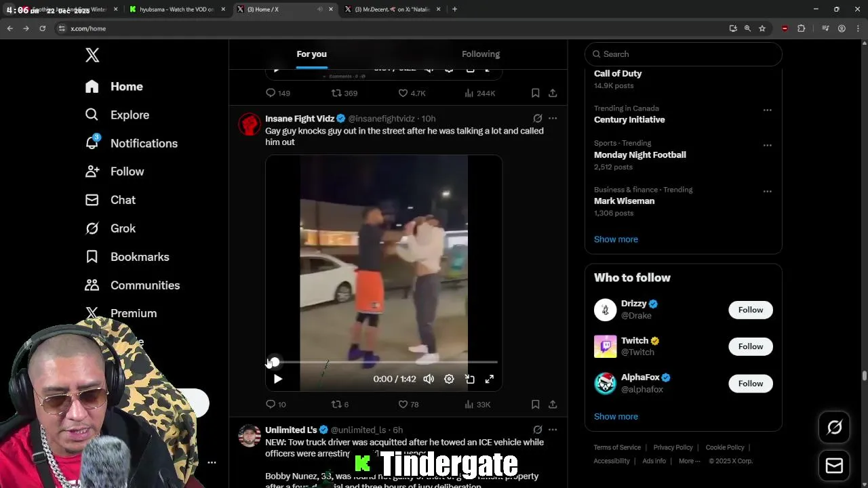Open Bookmarks in the sidebar
This screenshot has height=488, width=868.
click(x=127, y=257)
